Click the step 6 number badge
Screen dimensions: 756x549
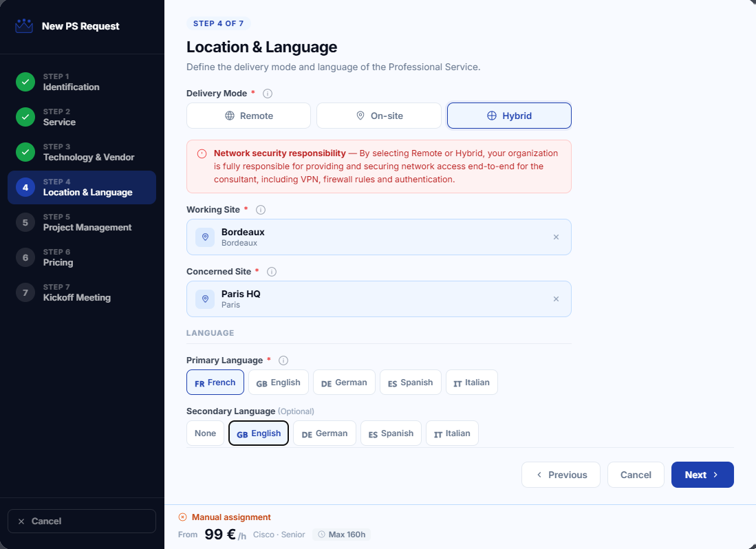pos(25,258)
